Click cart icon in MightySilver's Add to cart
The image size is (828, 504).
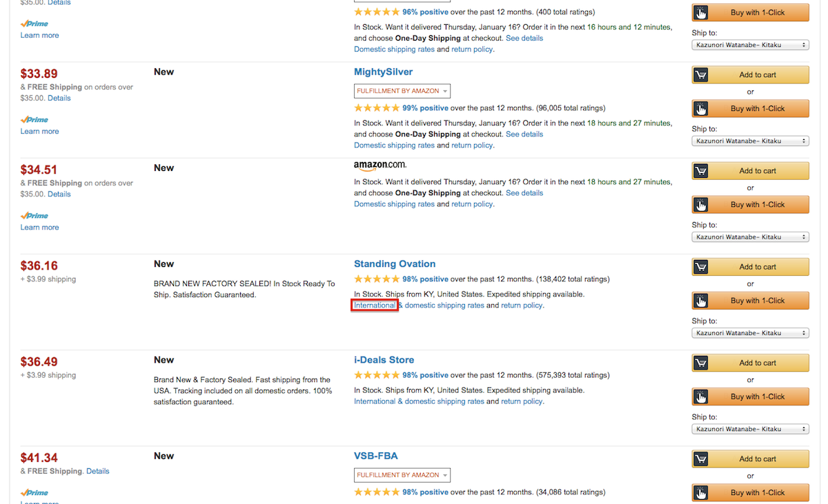point(700,75)
